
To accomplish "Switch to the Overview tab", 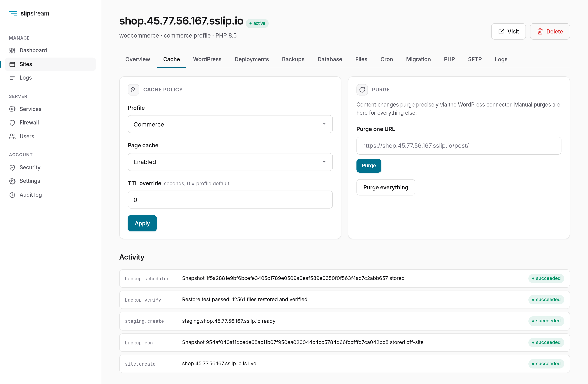I will [x=138, y=59].
